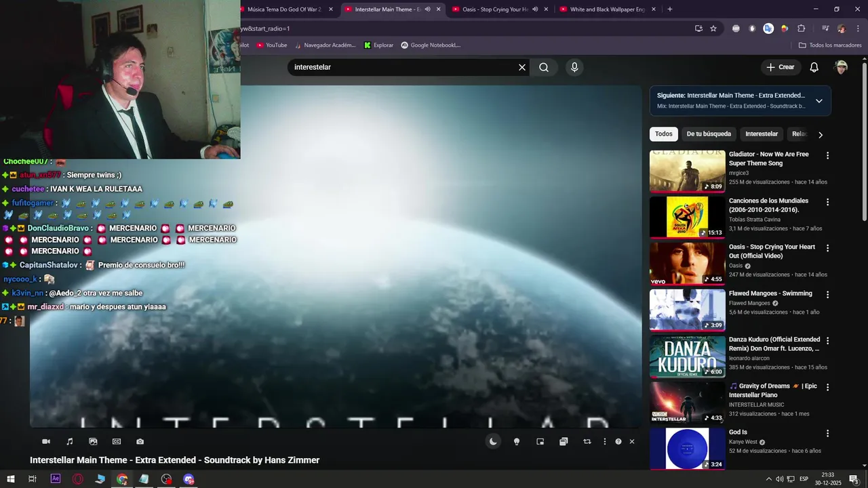Select the Interestelar filter chip

[762, 134]
